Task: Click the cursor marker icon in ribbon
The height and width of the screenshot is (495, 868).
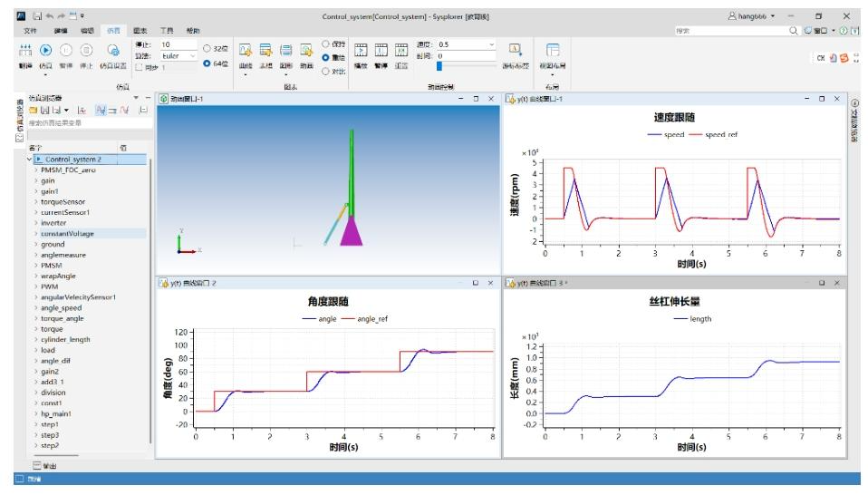Action: [515, 50]
